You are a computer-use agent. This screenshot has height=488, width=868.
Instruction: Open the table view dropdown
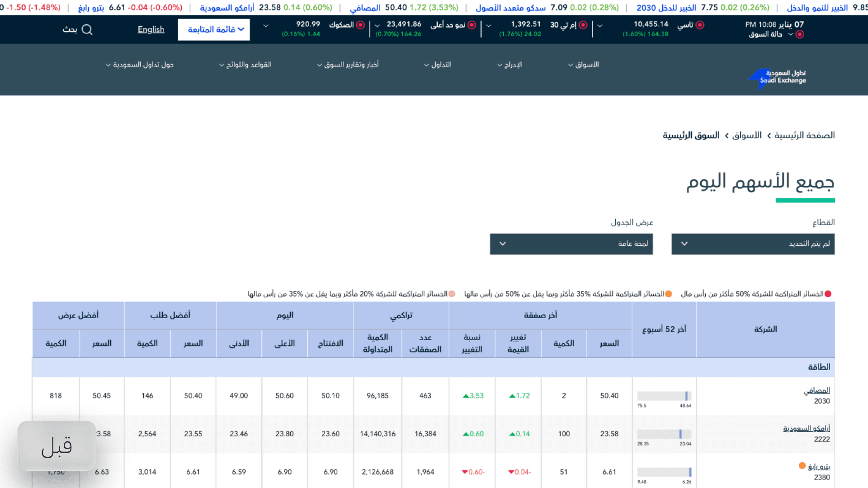[571, 244]
